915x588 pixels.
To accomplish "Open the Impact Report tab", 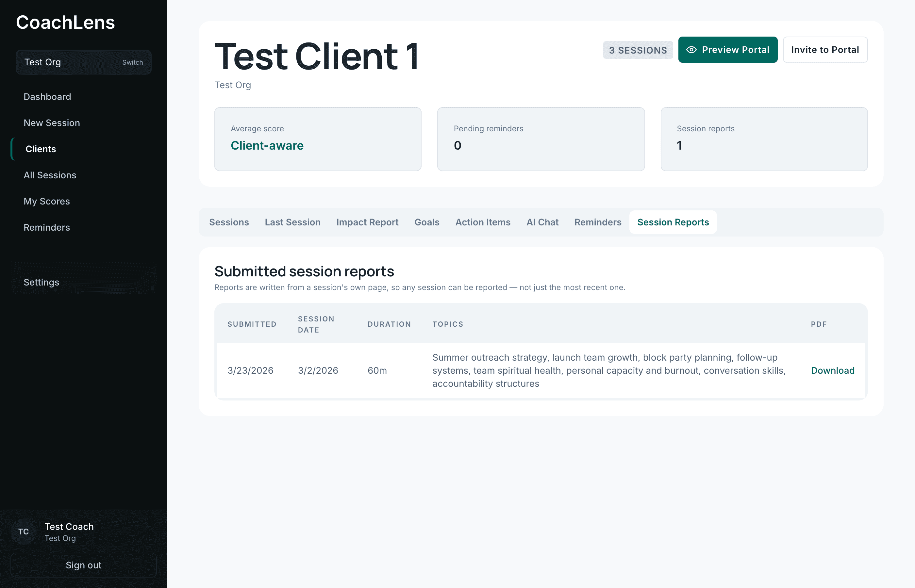I will [x=367, y=222].
